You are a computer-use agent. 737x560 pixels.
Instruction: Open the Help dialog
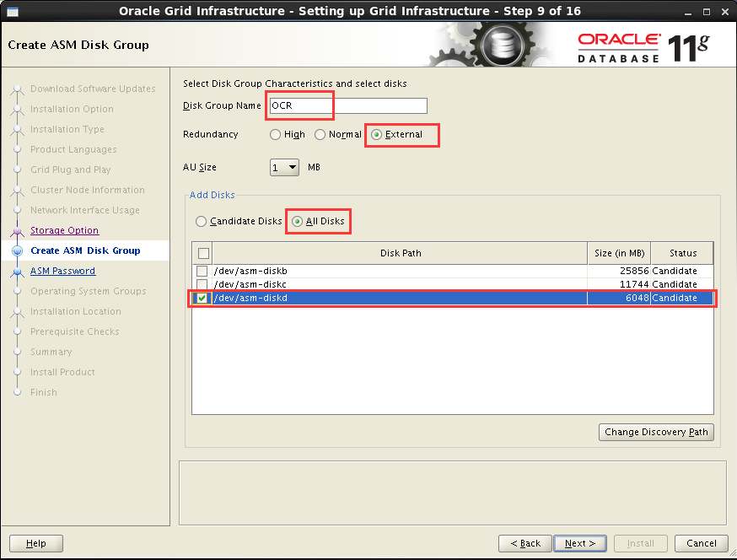coord(36,543)
